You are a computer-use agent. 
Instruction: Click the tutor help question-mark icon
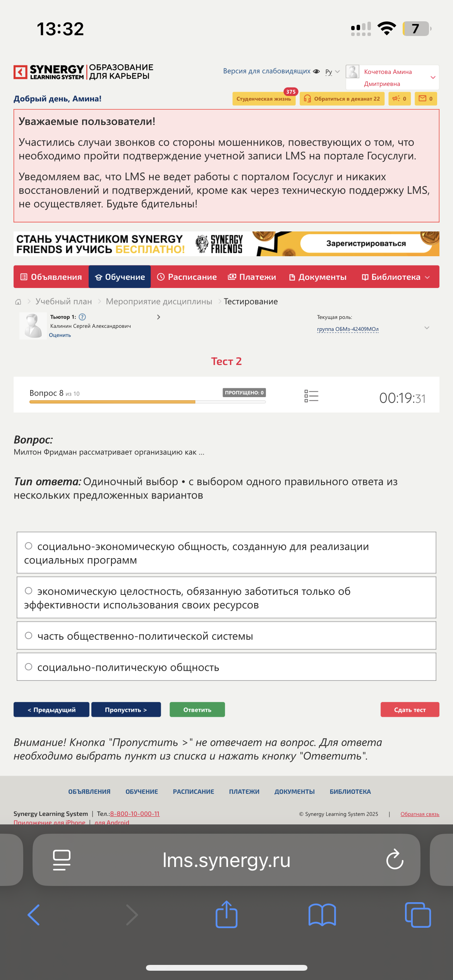(x=82, y=317)
